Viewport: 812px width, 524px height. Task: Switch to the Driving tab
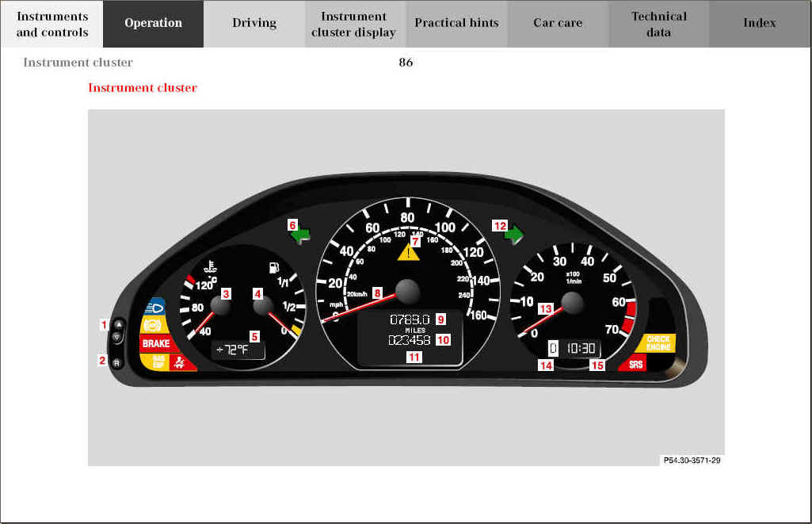click(254, 24)
